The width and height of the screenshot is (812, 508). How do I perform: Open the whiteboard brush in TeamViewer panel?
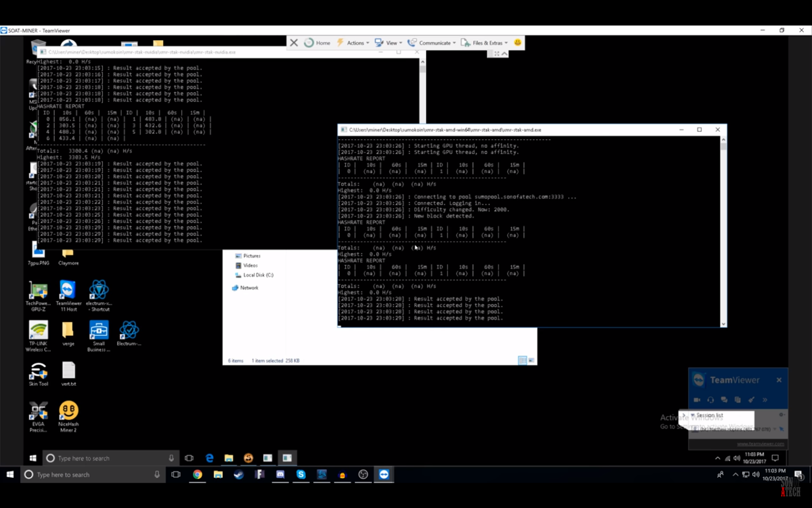point(751,400)
